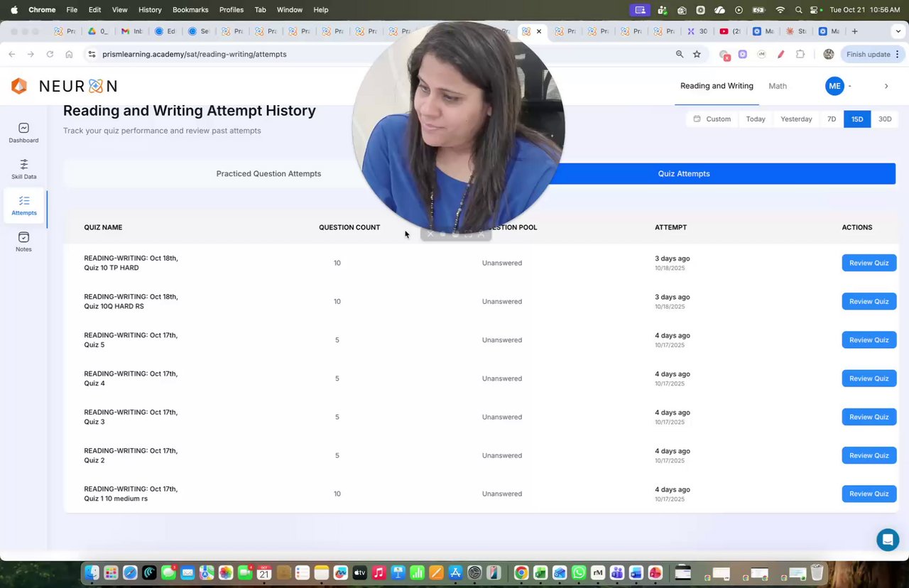Open the Chrome History menu
Screen dimensions: 909x588
150,10
